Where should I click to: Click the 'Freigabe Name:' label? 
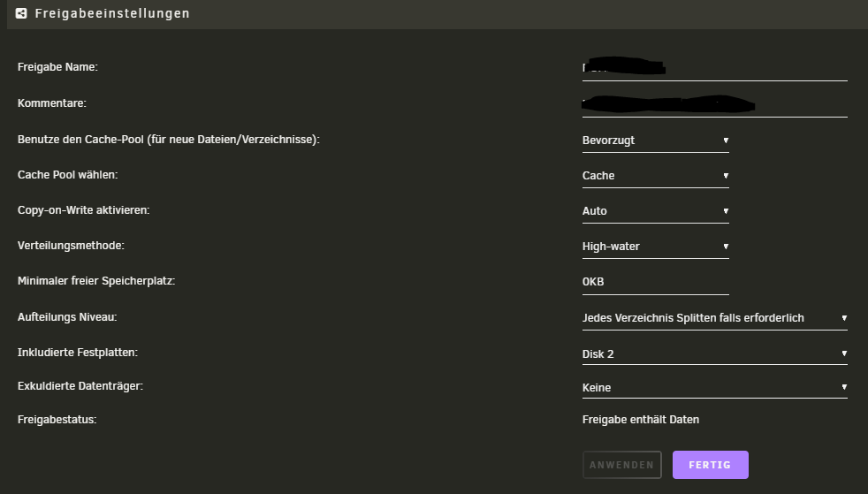click(57, 67)
